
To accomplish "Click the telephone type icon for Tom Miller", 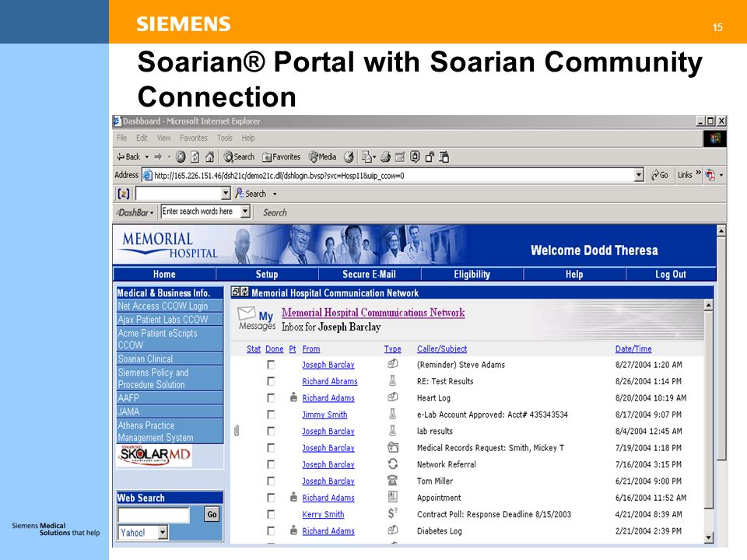I will [x=392, y=481].
